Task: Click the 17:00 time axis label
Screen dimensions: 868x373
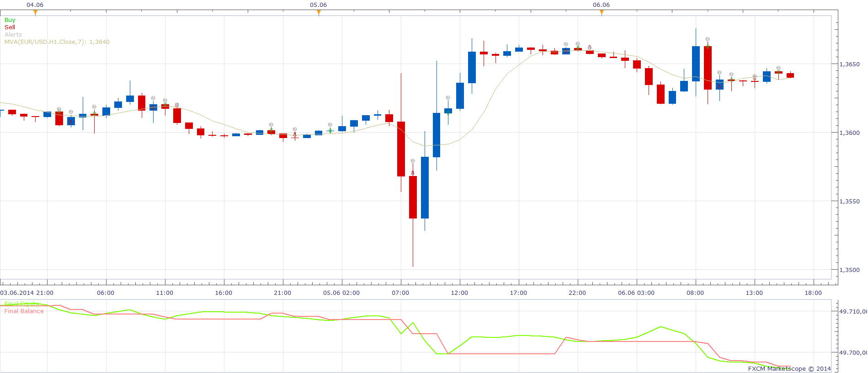Action: pos(518,293)
